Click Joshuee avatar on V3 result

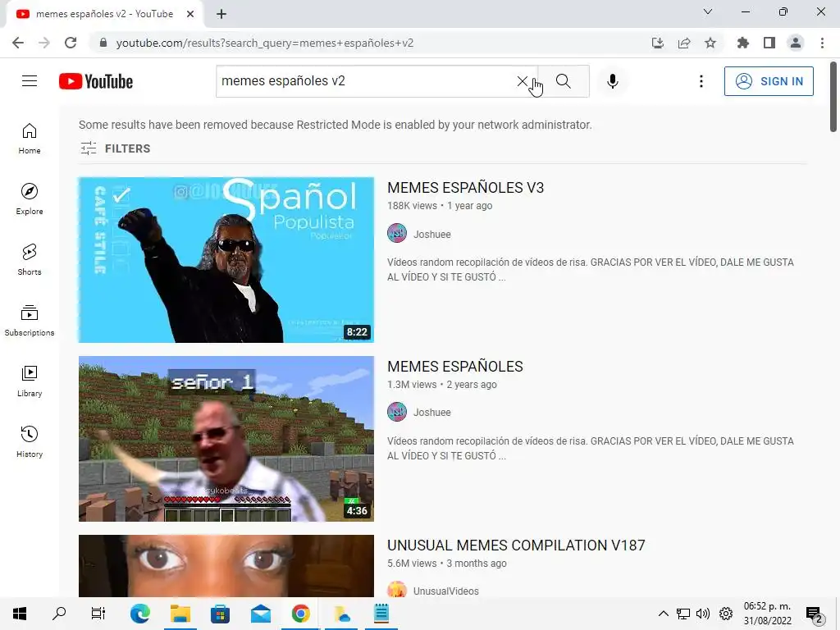(x=397, y=234)
